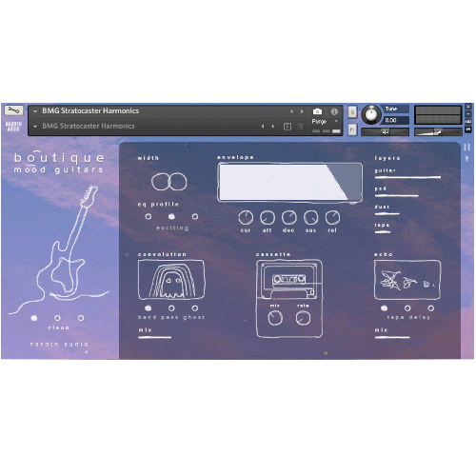
Task: Toggle the Solo 'S' button
Action: click(x=352, y=111)
